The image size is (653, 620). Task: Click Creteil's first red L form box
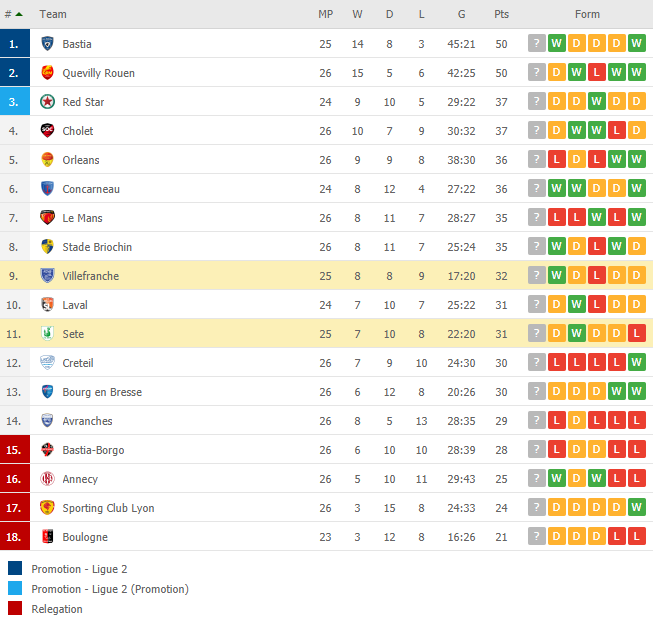coord(556,362)
